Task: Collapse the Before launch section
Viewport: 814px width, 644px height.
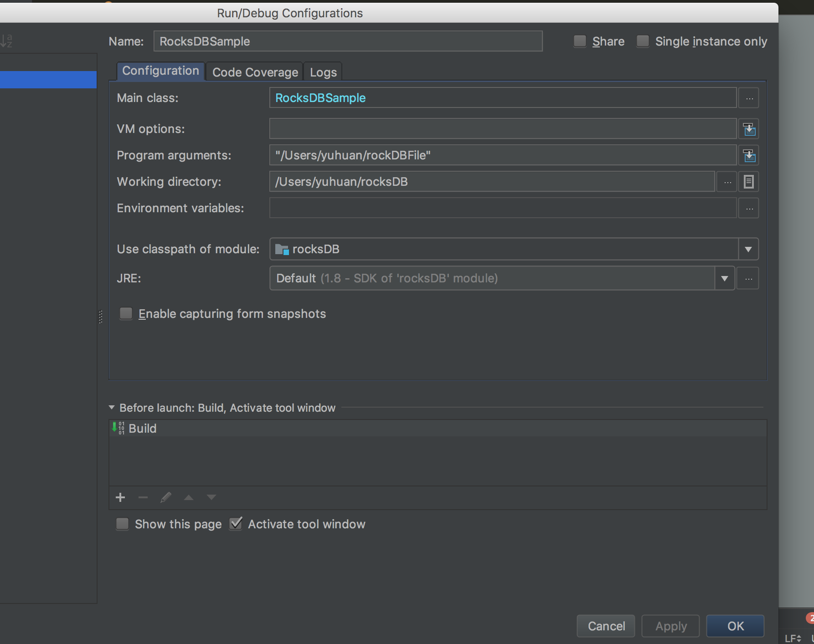Action: [x=112, y=408]
